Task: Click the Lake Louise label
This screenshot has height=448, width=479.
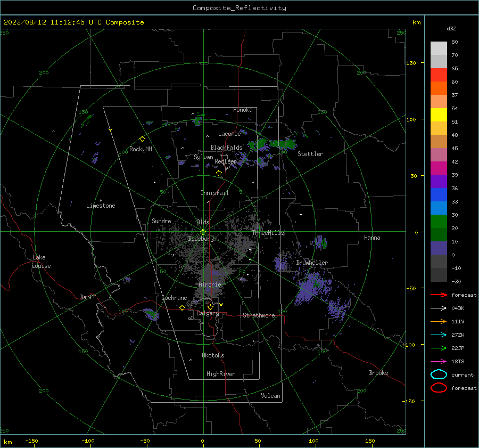Action: (x=41, y=262)
